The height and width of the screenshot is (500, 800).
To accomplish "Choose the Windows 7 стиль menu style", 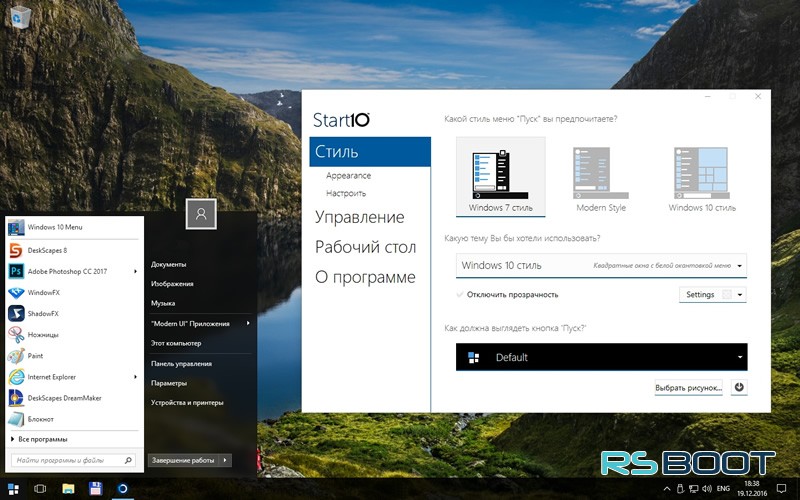I will point(501,177).
